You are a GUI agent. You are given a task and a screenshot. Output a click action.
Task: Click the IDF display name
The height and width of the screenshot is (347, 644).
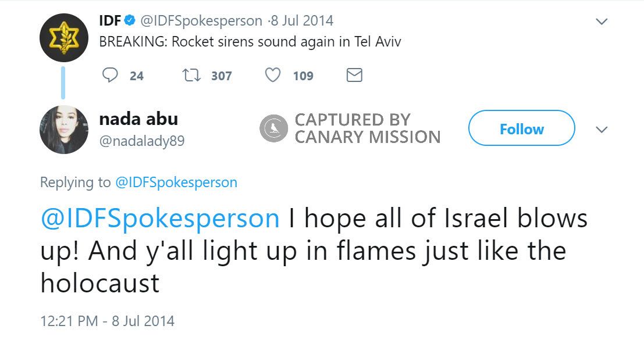(110, 21)
